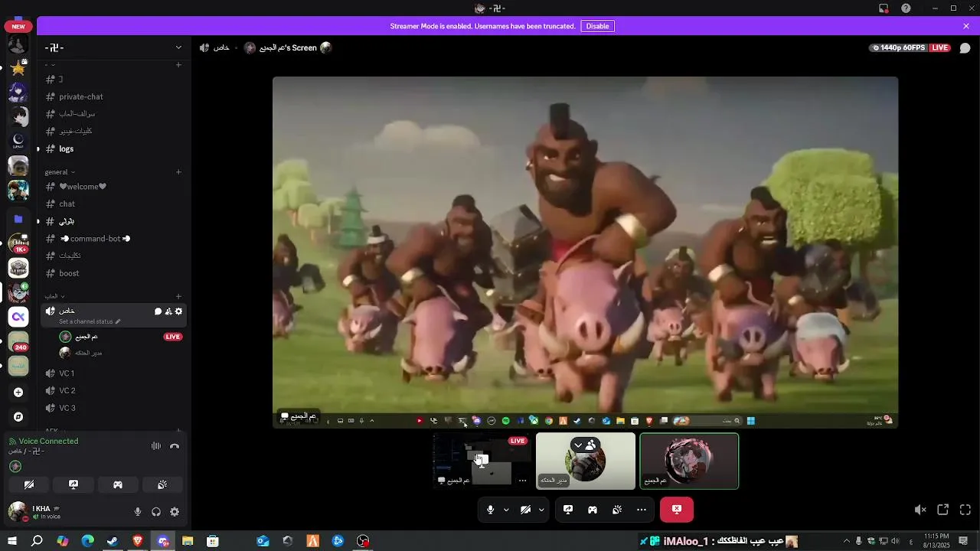Toggle noise suppression in Voice Connected panel

coord(155,446)
